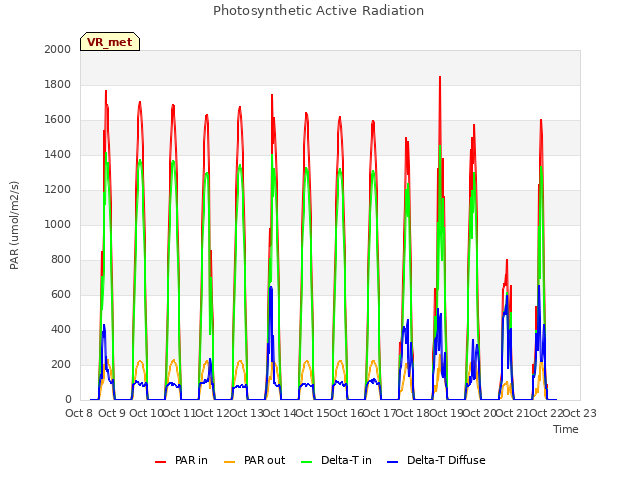Click the blue Delta-T Diffuse legend swatch

tap(392, 462)
